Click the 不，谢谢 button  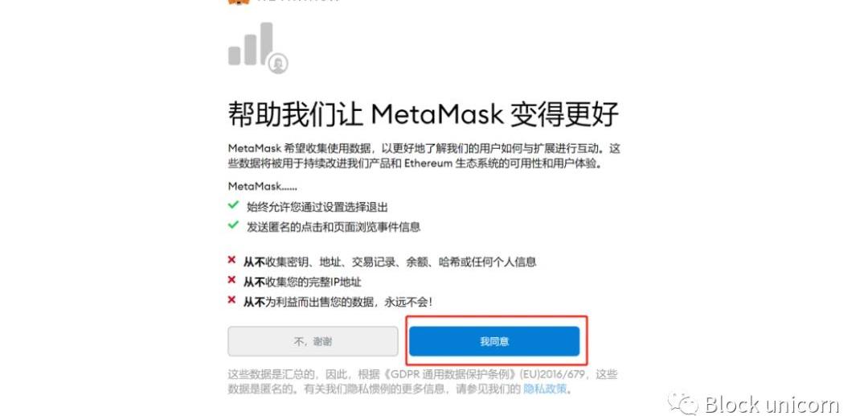pyautogui.click(x=313, y=341)
